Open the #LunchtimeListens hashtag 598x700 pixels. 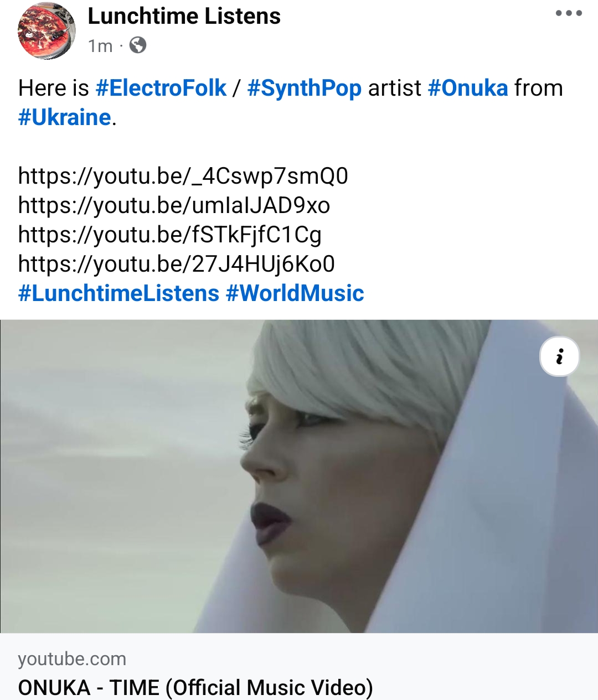119,293
